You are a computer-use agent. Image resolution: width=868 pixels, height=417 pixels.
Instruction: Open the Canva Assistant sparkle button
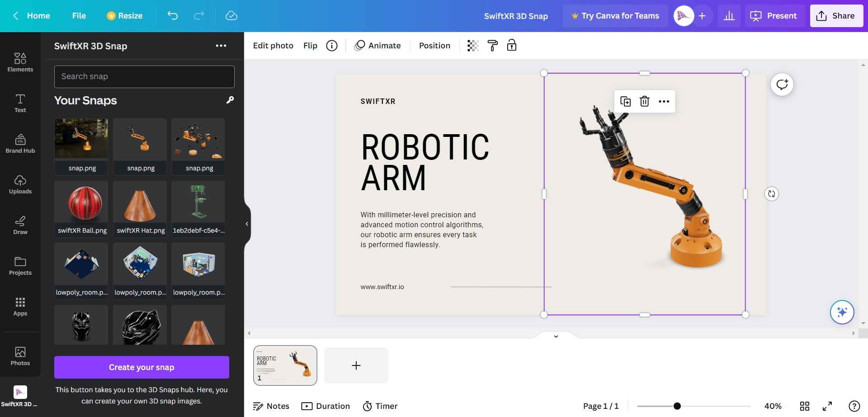coord(842,312)
